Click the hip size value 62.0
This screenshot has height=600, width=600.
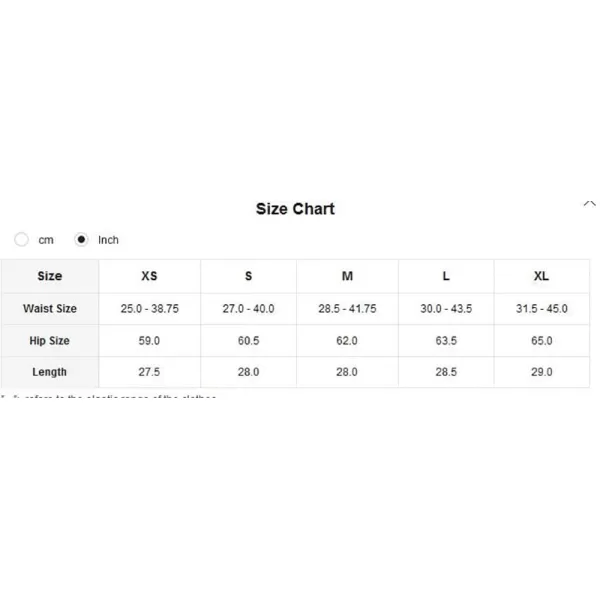(x=347, y=341)
